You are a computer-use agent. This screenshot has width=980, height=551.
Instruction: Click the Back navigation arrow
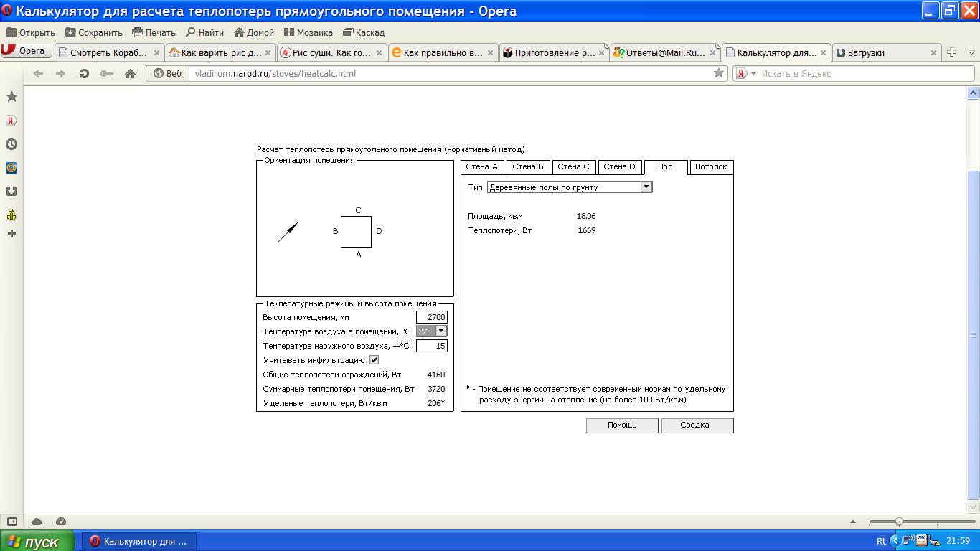(39, 73)
